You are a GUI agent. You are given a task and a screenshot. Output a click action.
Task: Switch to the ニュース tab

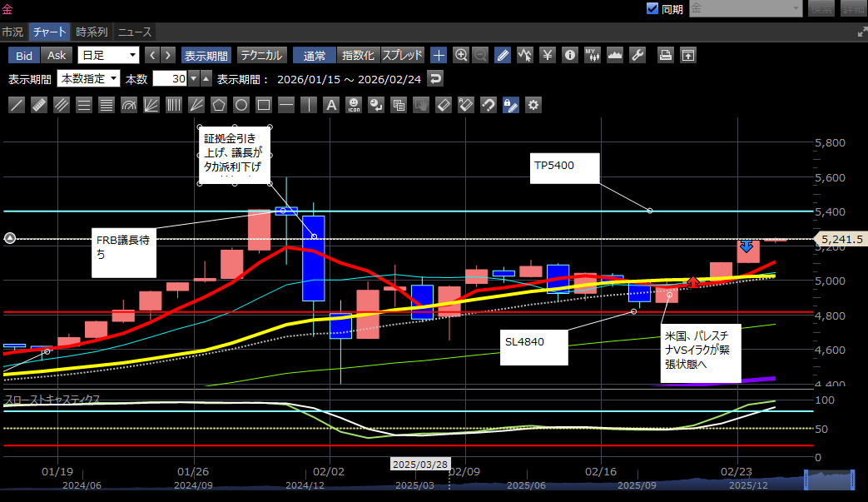click(134, 32)
